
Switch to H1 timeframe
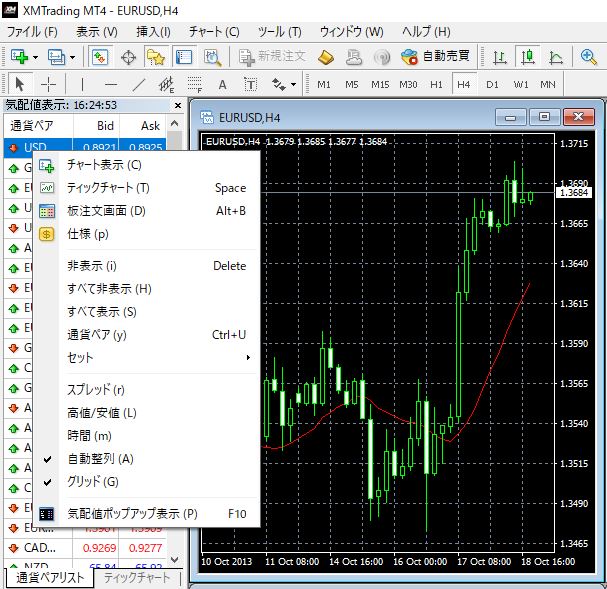[436, 84]
